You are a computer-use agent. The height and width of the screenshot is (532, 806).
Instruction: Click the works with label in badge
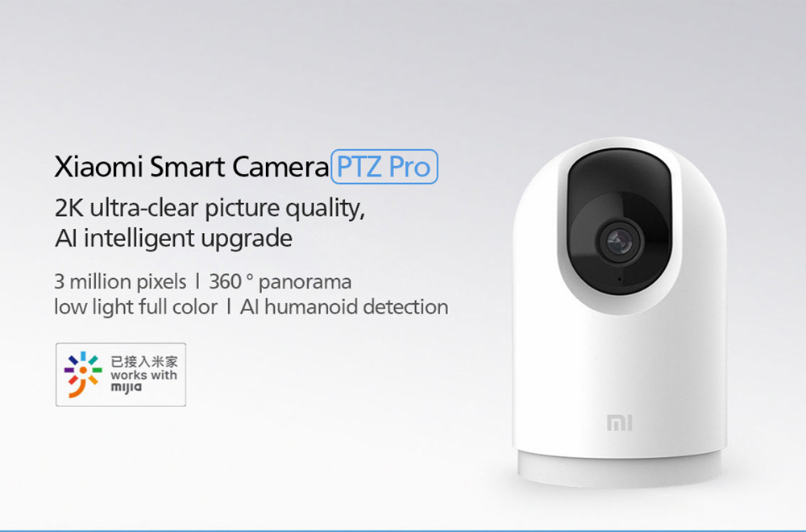point(144,376)
